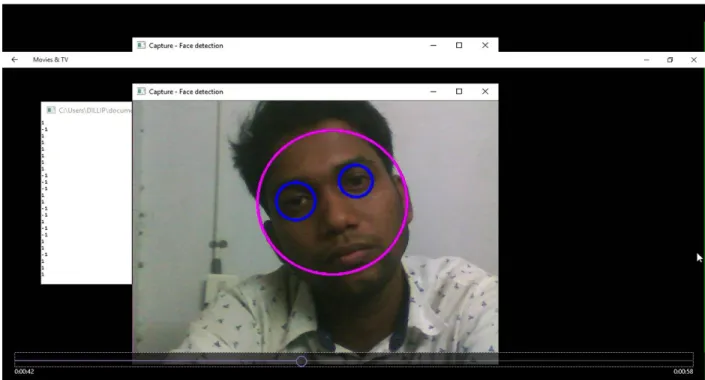Screen dimensions: 705x380
Task: Click the seek bar playhead knob
Action: point(302,361)
